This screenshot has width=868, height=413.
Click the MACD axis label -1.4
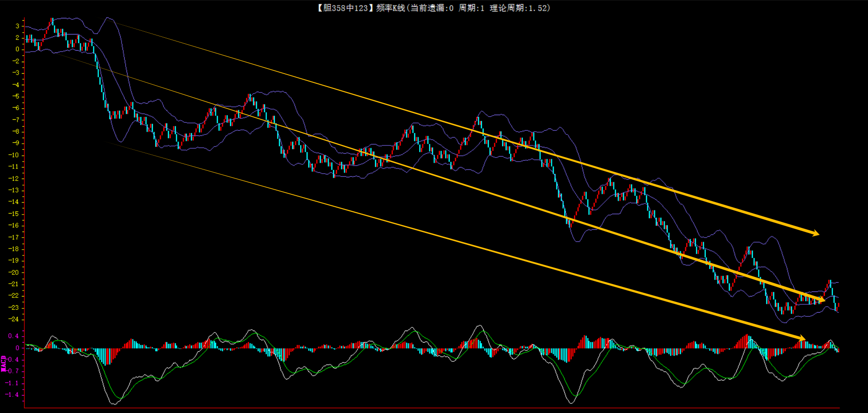tap(12, 395)
